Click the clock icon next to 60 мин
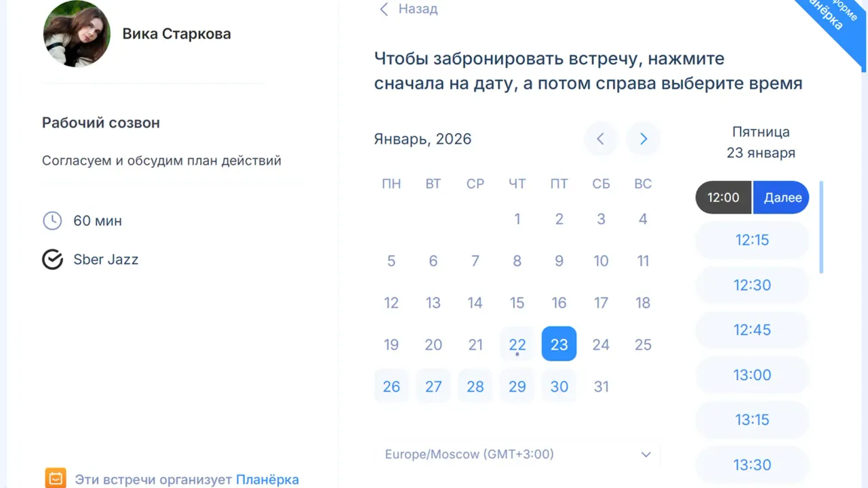 pyautogui.click(x=52, y=220)
